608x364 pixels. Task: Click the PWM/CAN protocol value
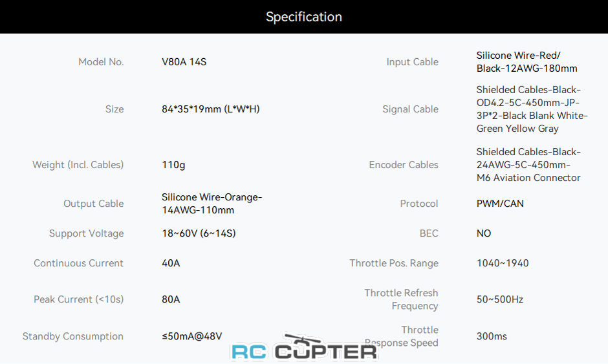tap(500, 204)
